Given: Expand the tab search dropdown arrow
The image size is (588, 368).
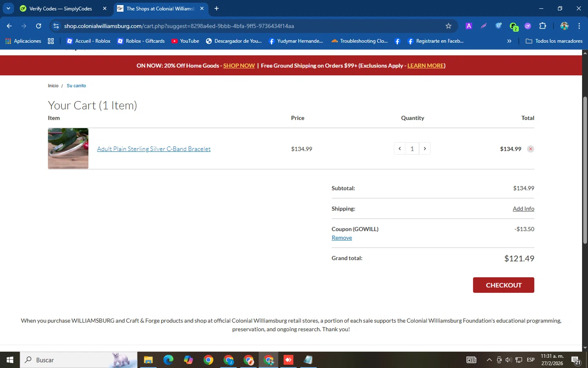Looking at the screenshot, I should pos(8,8).
